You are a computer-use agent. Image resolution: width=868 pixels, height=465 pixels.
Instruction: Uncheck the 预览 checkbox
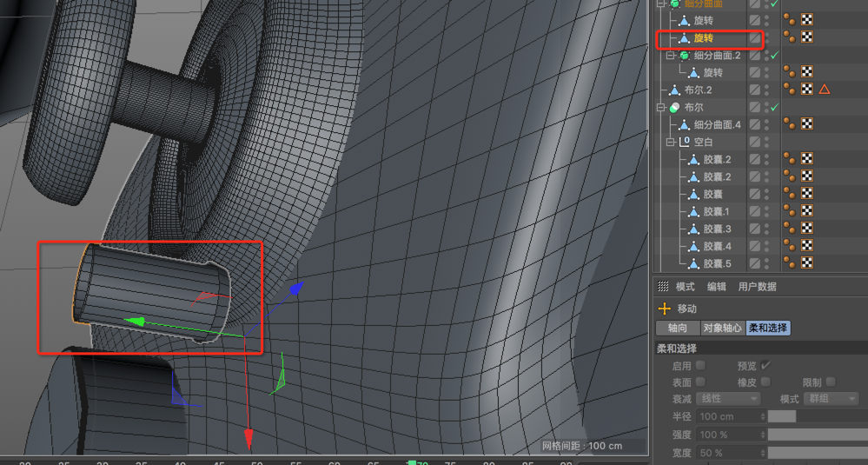click(765, 365)
